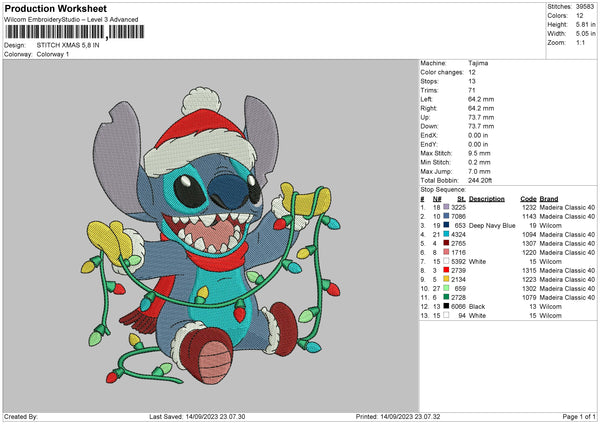Click the 'Code' column header
The height and width of the screenshot is (424, 600).
coord(528,199)
